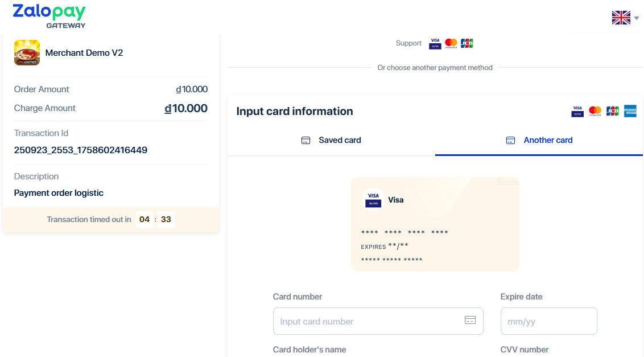Click the Visa Secure icon in card header
This screenshot has height=357, width=644.
(577, 111)
